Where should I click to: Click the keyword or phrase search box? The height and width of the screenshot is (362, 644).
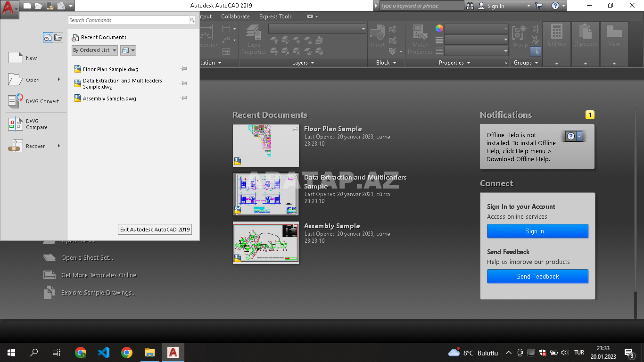click(x=421, y=6)
